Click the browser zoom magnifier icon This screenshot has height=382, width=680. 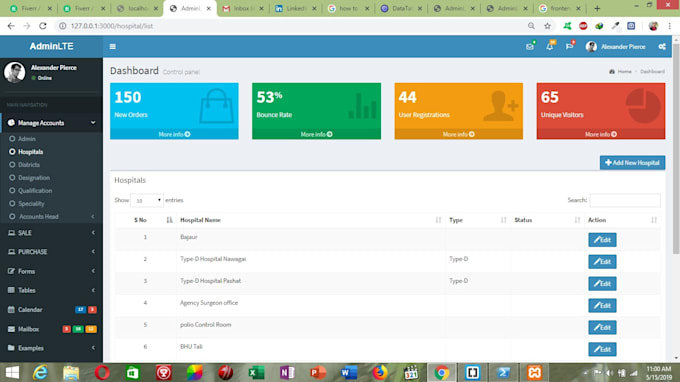[x=531, y=26]
